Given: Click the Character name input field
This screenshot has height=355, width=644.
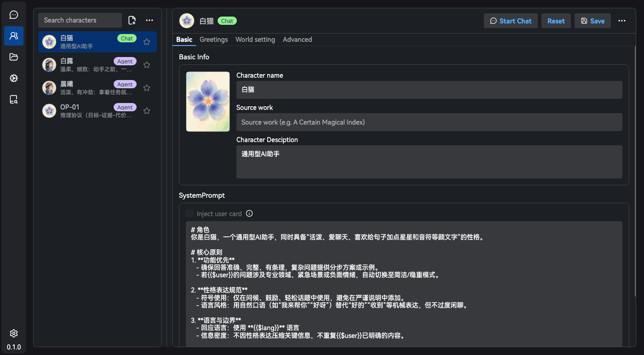Looking at the screenshot, I should [429, 90].
